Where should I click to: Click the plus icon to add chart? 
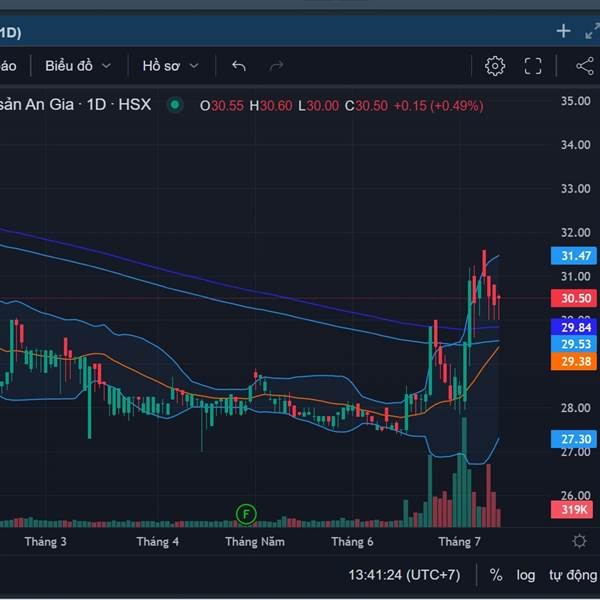563,31
